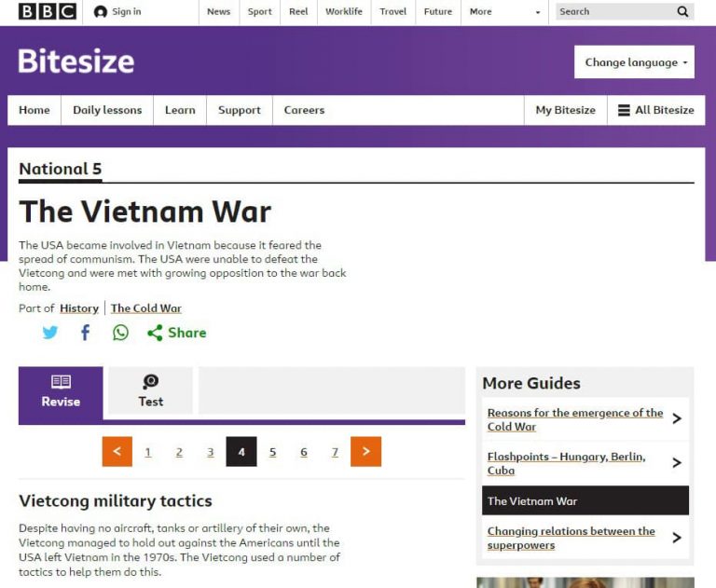The height and width of the screenshot is (588, 716).
Task: Open the National 5 link
Action: pyautogui.click(x=61, y=169)
